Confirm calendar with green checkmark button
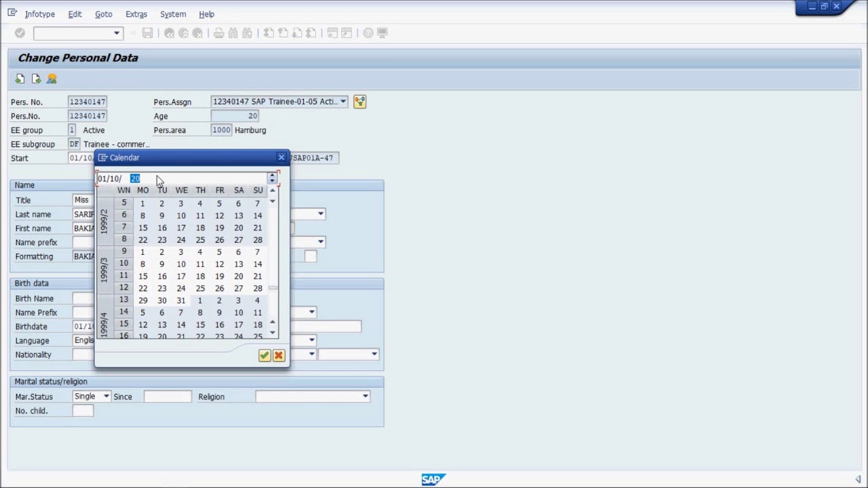This screenshot has height=488, width=868. coord(264,355)
